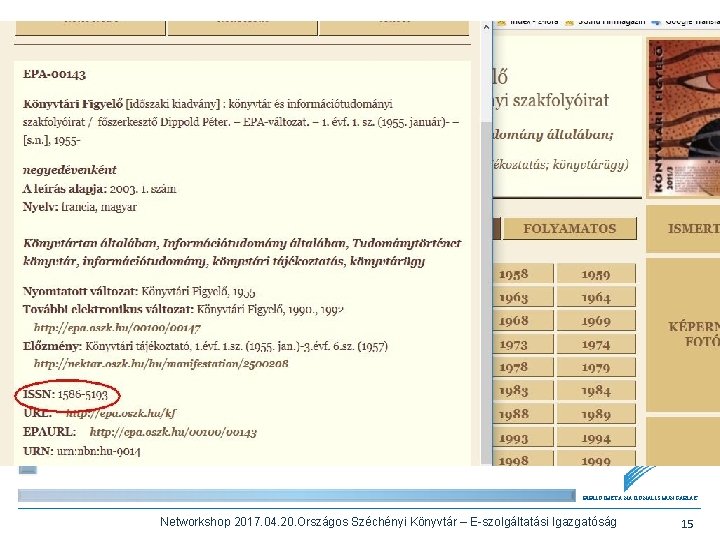Screen dimensions: 720x540
Task: Open year 1969 issues
Action: point(596,321)
